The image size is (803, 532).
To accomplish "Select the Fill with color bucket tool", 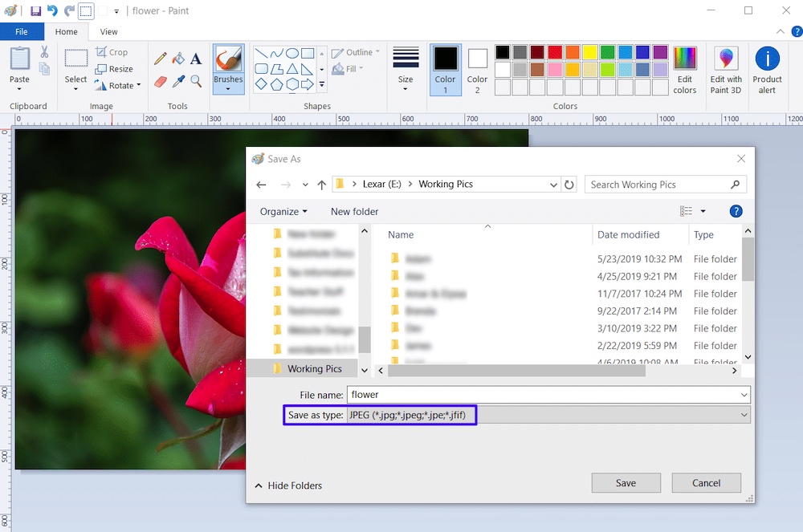I will point(178,59).
